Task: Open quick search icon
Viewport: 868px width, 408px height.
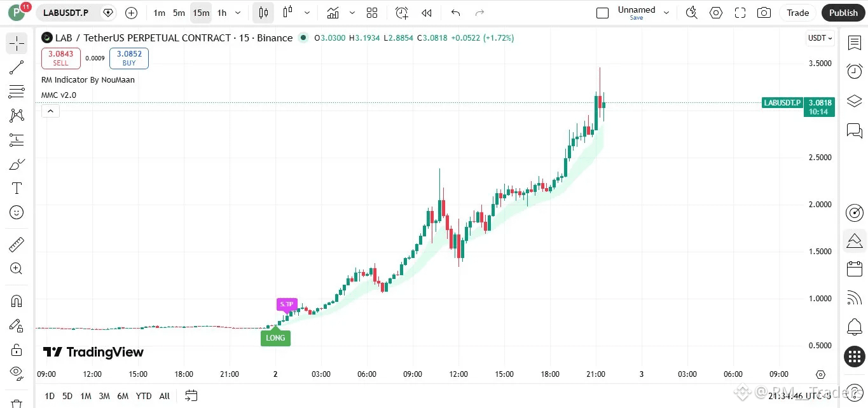Action: pos(692,13)
